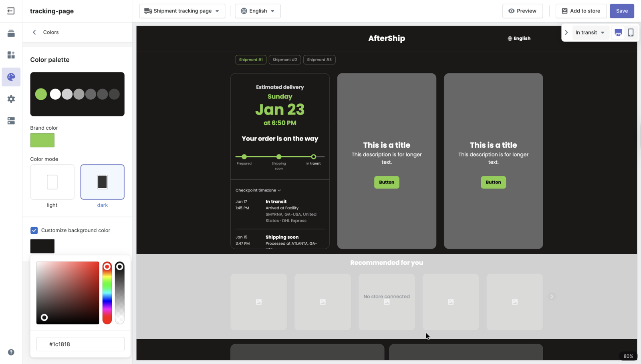The width and height of the screenshot is (641, 364).
Task: Click Add to store button
Action: point(581,11)
